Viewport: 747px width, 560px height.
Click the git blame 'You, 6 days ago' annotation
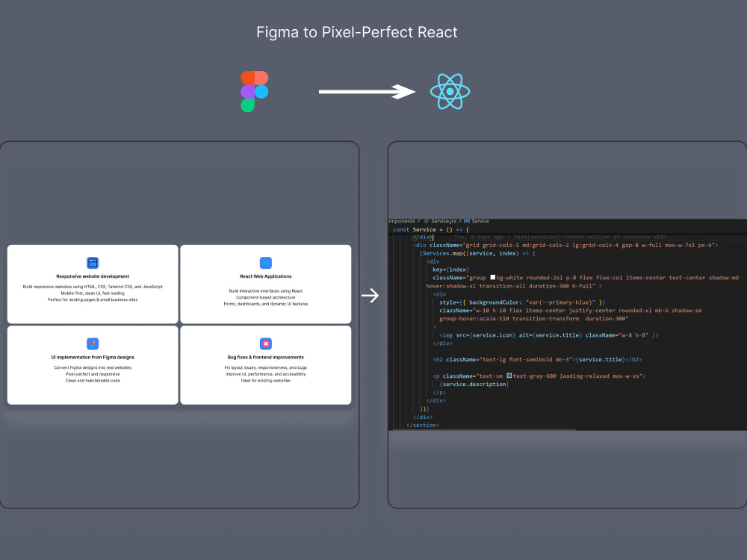coord(563,237)
